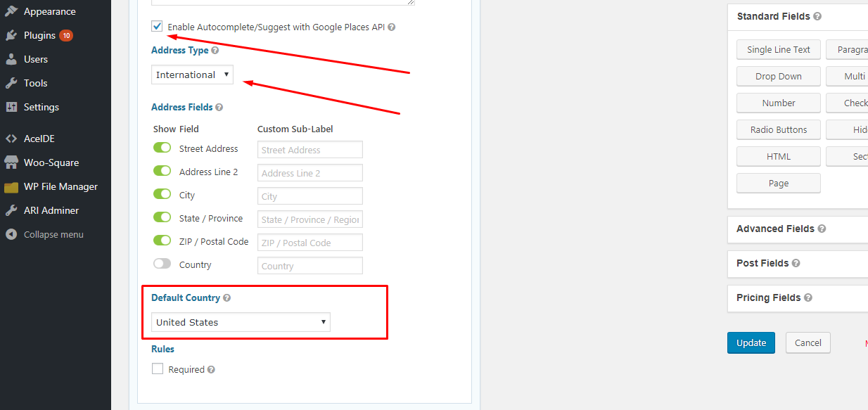868x410 pixels.
Task: Open the Users menu item
Action: [x=35, y=59]
